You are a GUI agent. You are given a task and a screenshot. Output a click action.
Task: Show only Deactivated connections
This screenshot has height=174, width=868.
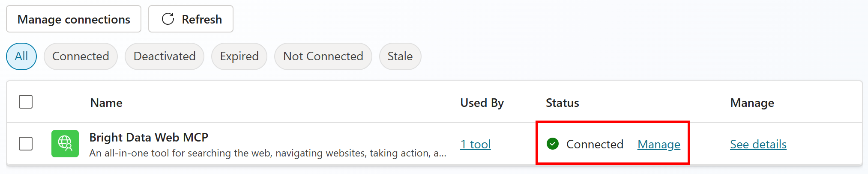point(165,56)
